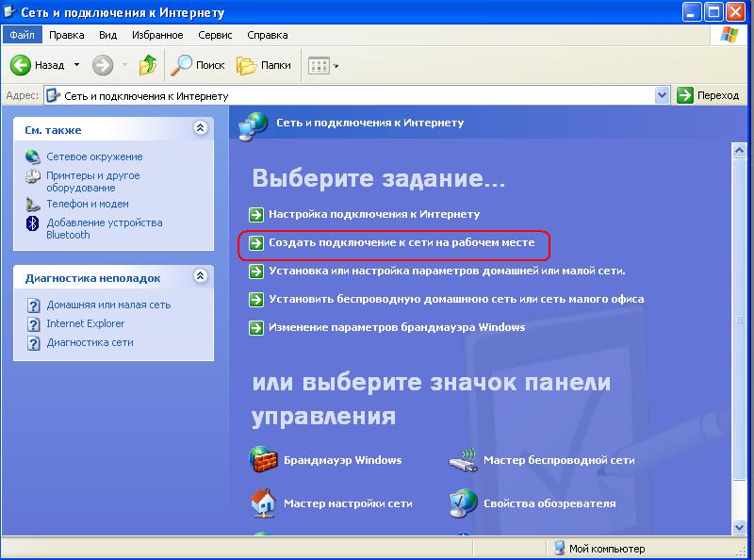Click the My Computer status bar icon
Screen dimensions: 754x560
click(559, 548)
